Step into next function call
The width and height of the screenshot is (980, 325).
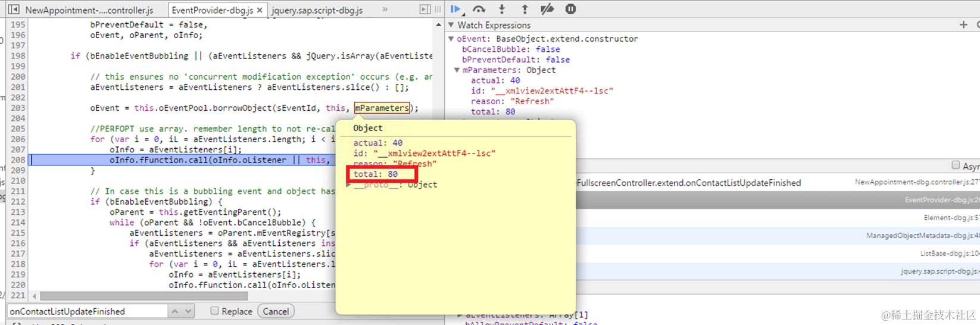(x=502, y=9)
